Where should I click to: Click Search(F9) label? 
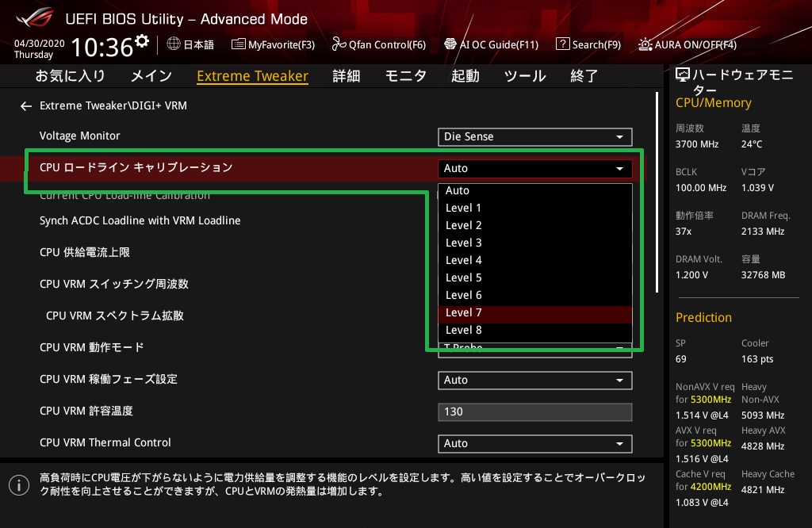point(596,44)
